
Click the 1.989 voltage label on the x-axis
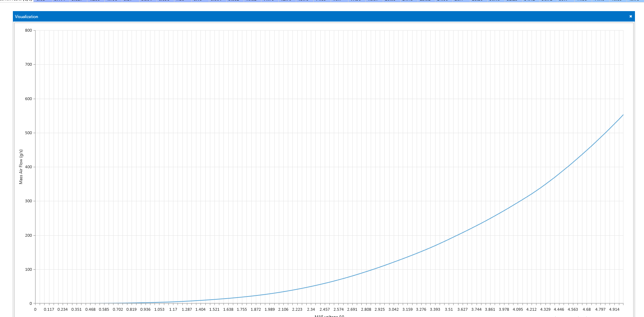(269, 309)
